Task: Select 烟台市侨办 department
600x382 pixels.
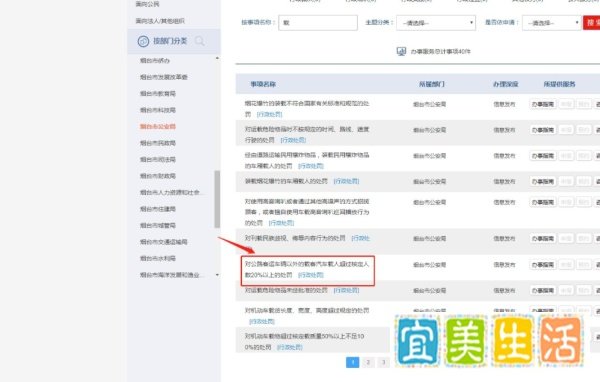Action: click(155, 60)
